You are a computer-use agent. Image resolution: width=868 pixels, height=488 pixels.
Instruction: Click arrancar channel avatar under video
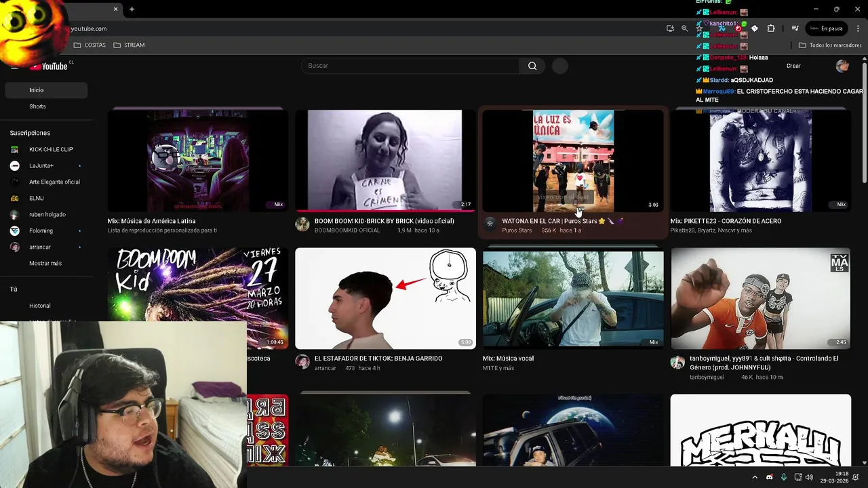coord(302,362)
